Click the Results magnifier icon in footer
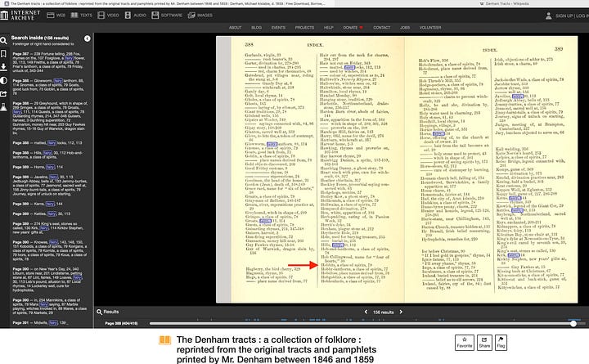589x364 pixels. (99, 312)
